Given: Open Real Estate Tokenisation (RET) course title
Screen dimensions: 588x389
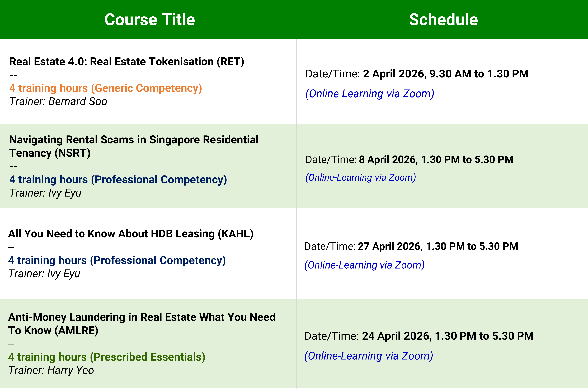Looking at the screenshot, I should pos(127,61).
